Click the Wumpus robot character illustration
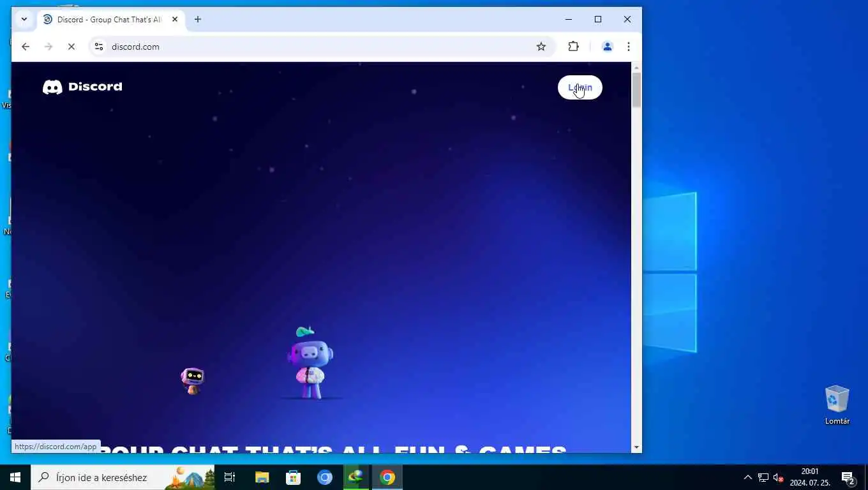 311,362
